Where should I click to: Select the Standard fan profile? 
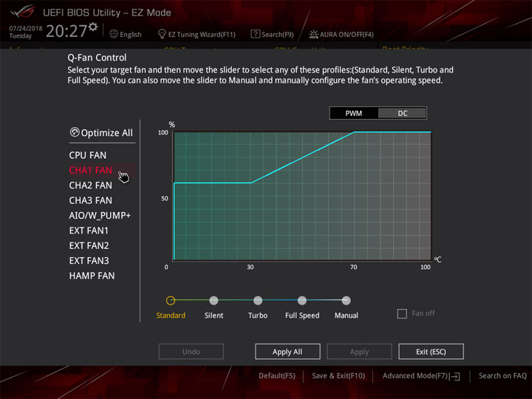point(171,301)
